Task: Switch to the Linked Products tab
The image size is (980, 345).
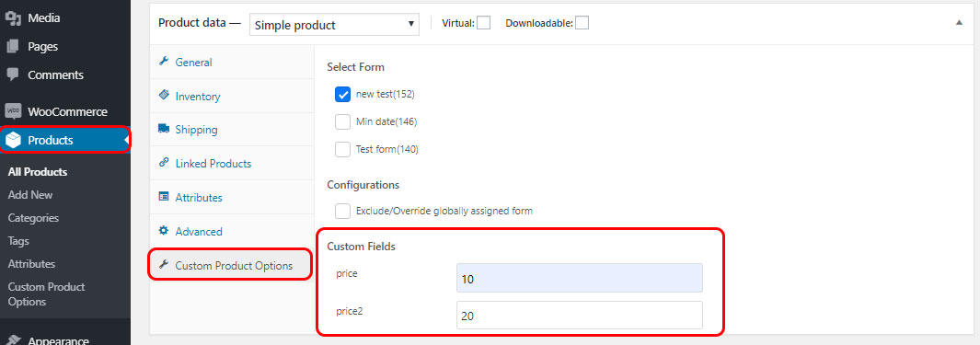Action: tap(213, 164)
